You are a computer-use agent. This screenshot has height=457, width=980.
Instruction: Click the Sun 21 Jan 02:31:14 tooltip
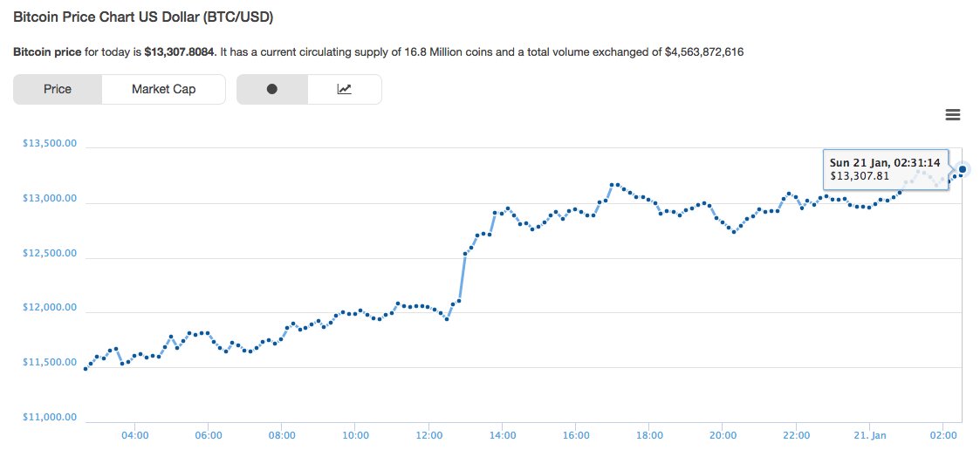coord(886,169)
